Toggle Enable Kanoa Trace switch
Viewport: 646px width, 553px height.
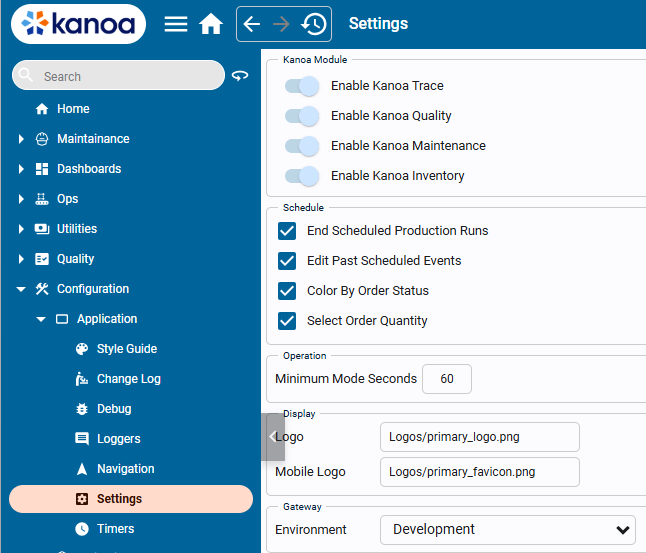(302, 86)
